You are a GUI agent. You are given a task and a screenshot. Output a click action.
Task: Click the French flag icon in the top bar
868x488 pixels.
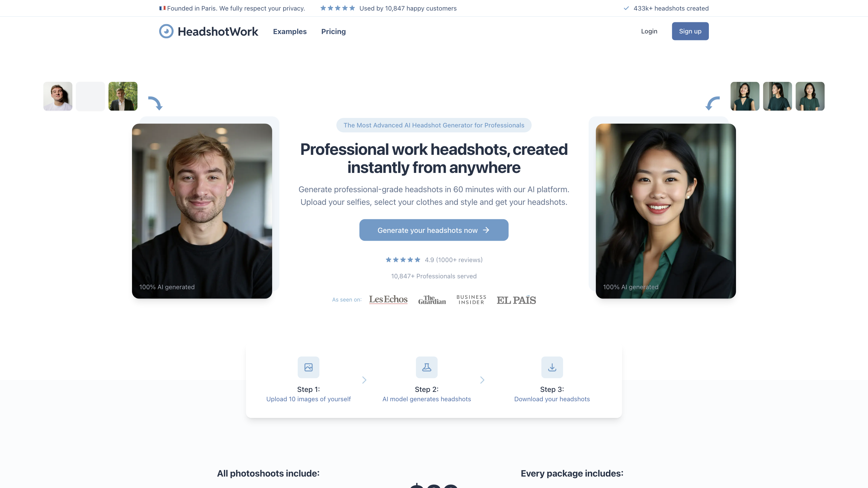pos(162,8)
